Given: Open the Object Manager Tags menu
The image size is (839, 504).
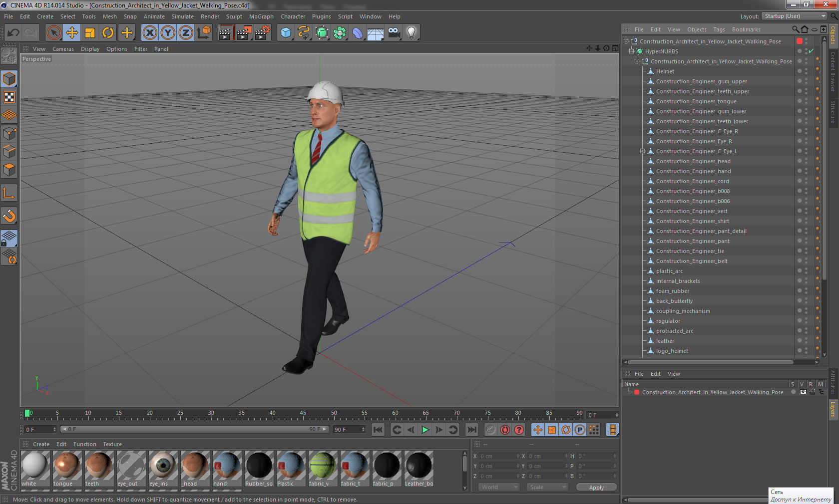Looking at the screenshot, I should coord(719,29).
